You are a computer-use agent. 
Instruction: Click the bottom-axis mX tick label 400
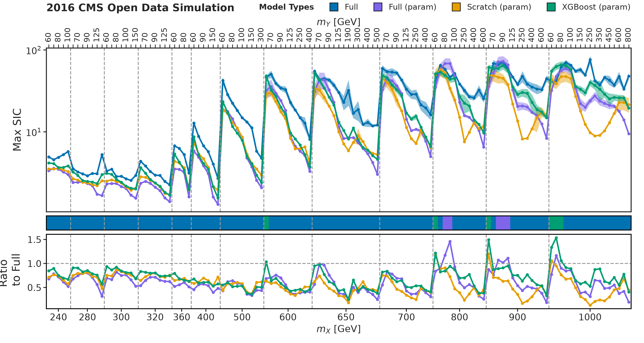[206, 317]
